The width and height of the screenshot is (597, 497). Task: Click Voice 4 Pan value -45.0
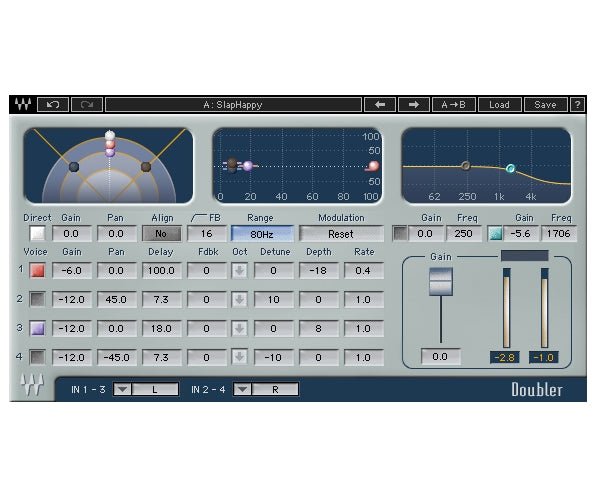tap(117, 358)
